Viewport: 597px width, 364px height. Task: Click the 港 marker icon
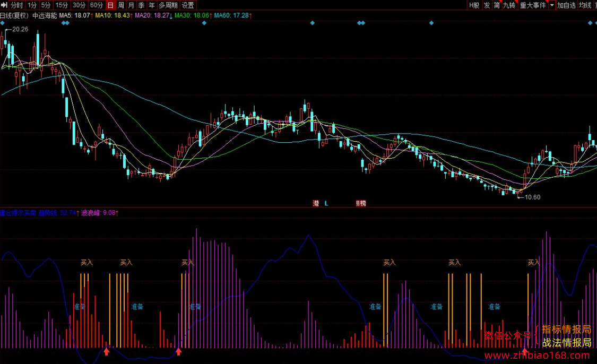[x=316, y=203]
